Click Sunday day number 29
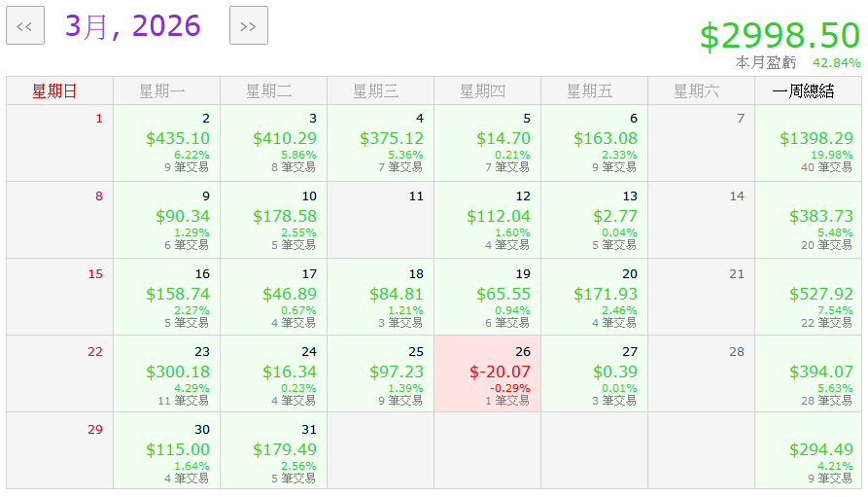Screen dimensions: 868x497 tap(95, 430)
